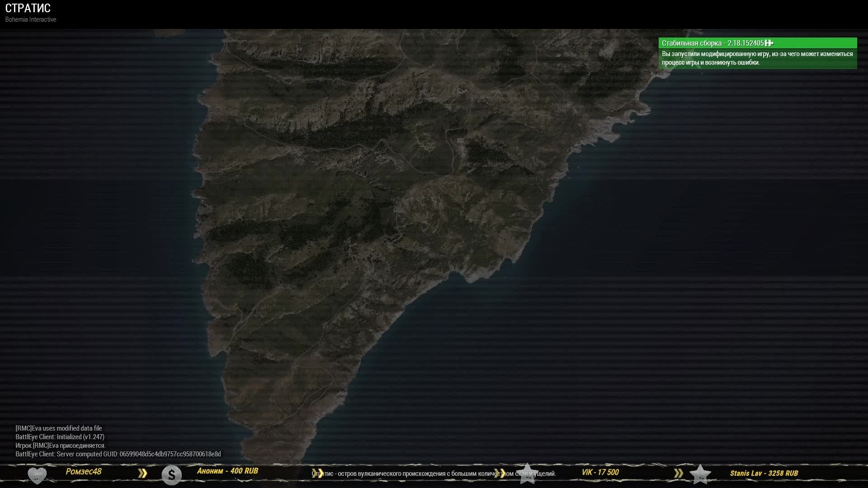
Task: Click the ViK - 17 500 entry
Action: click(x=600, y=472)
